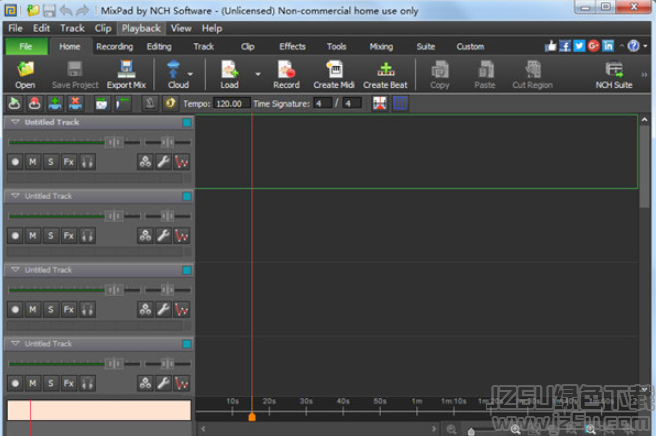Image resolution: width=656 pixels, height=436 pixels.
Task: Click the blue help question-mark icon
Action: click(x=633, y=46)
